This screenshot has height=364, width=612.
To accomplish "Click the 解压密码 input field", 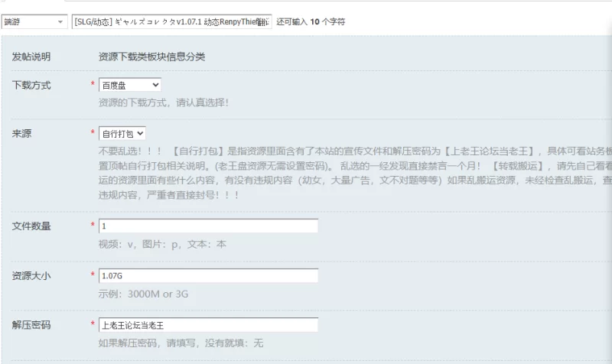I will (x=208, y=325).
